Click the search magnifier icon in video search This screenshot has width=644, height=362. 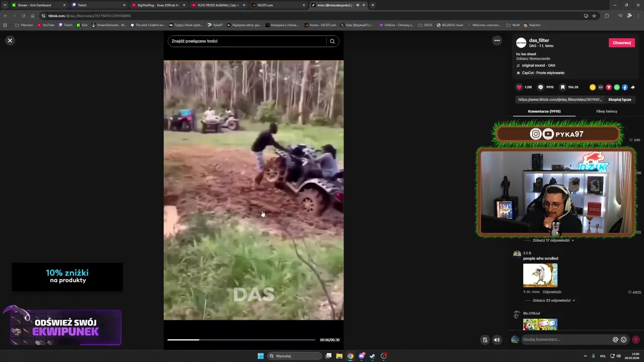pos(332,41)
